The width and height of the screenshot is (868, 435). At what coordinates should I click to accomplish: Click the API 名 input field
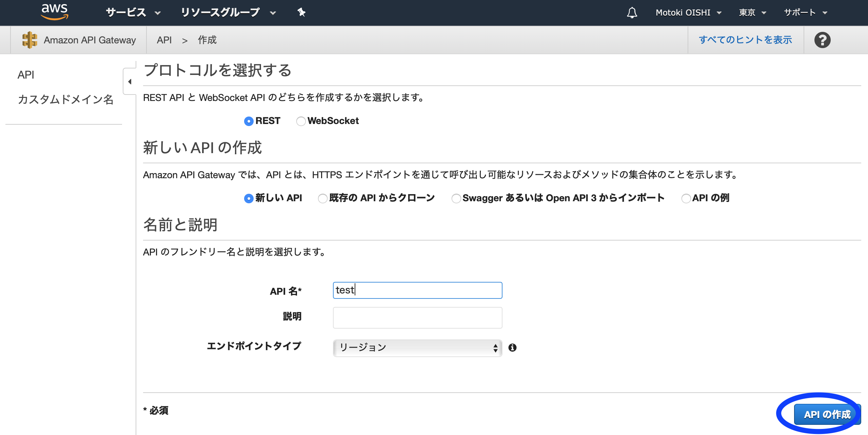417,290
